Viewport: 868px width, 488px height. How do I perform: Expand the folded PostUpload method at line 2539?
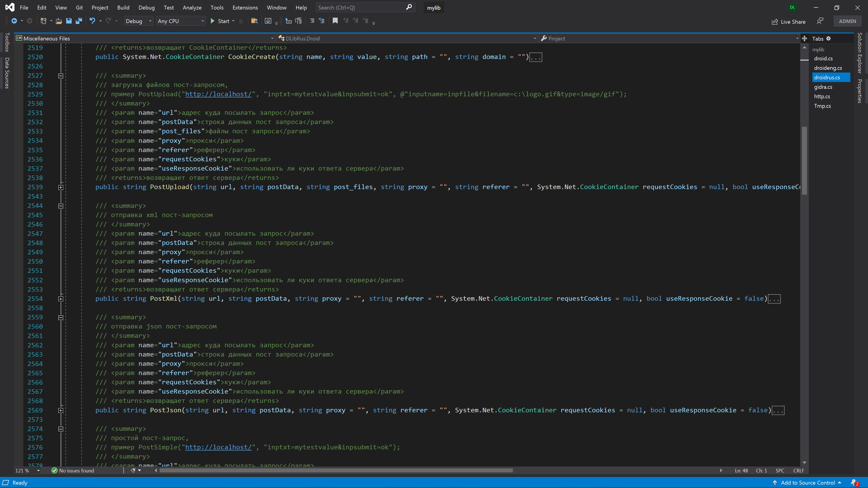(x=61, y=187)
